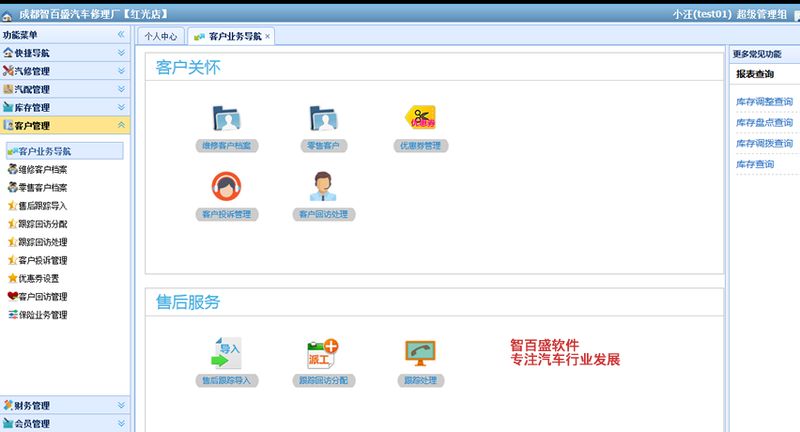Click the 报表查询 heading
The image size is (800, 432).
(755, 74)
